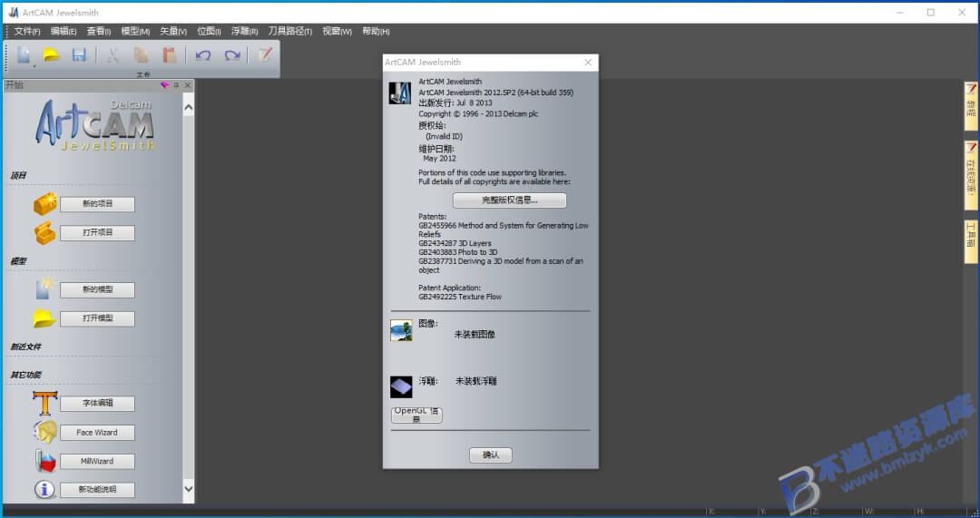Open the 模型(M) menu

(x=135, y=31)
